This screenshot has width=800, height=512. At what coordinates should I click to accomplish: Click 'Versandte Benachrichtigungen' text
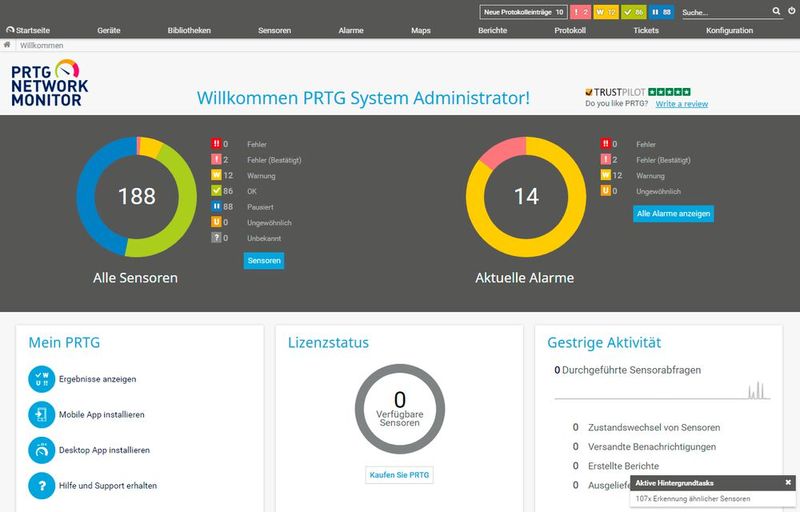[652, 447]
